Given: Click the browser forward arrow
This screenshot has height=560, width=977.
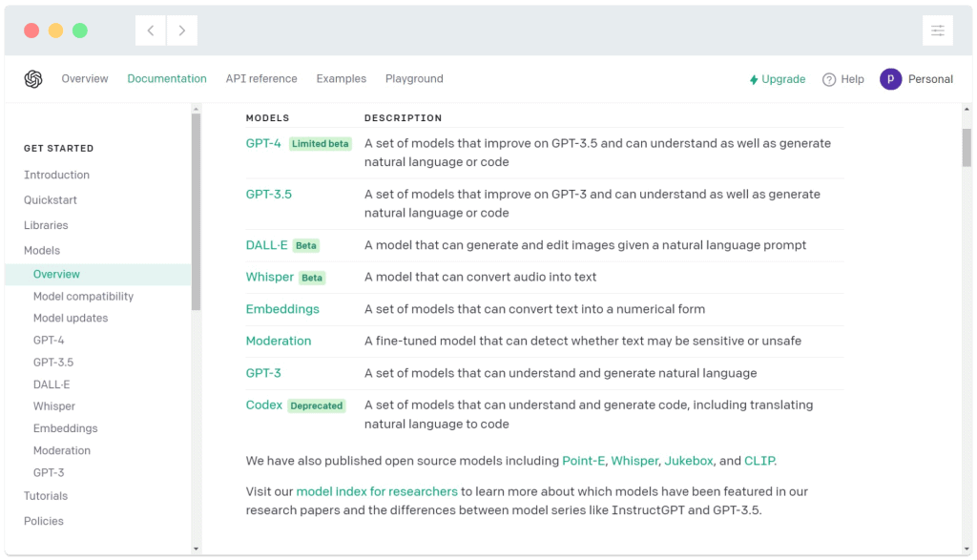Looking at the screenshot, I should (181, 31).
